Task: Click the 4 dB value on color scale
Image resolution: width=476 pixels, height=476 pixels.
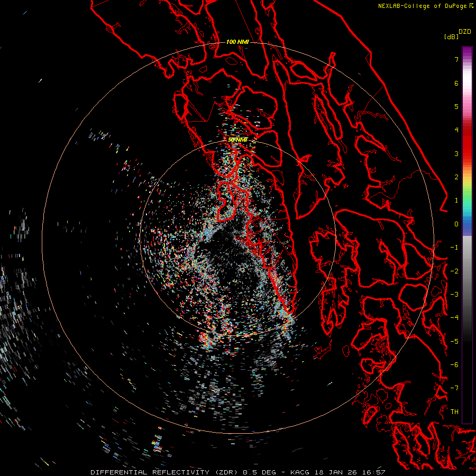Action: click(456, 130)
